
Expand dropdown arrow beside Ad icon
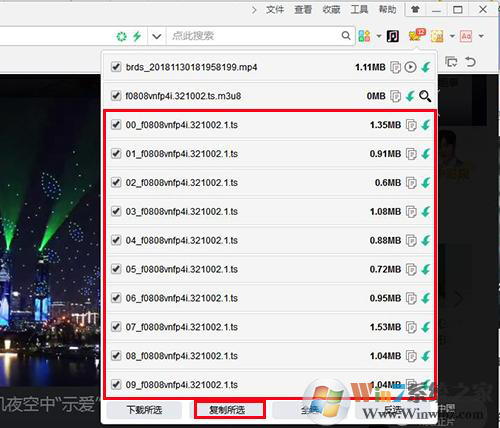tap(481, 36)
